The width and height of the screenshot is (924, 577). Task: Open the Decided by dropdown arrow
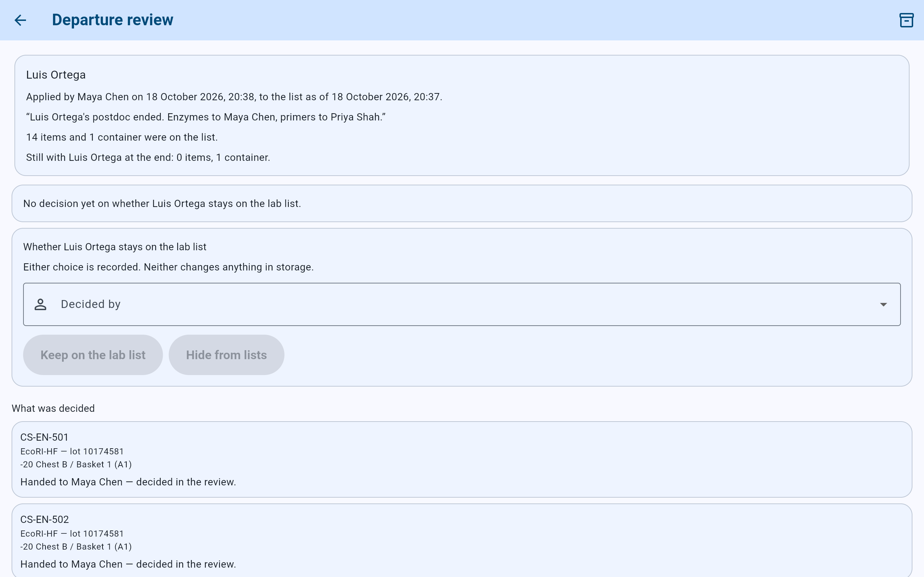(883, 304)
